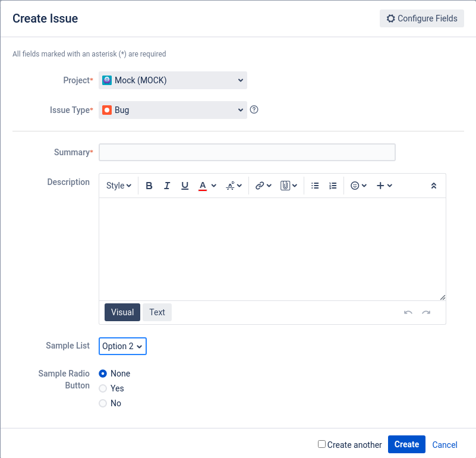476x458 pixels.
Task: Insert a bullet list
Action: [315, 186]
